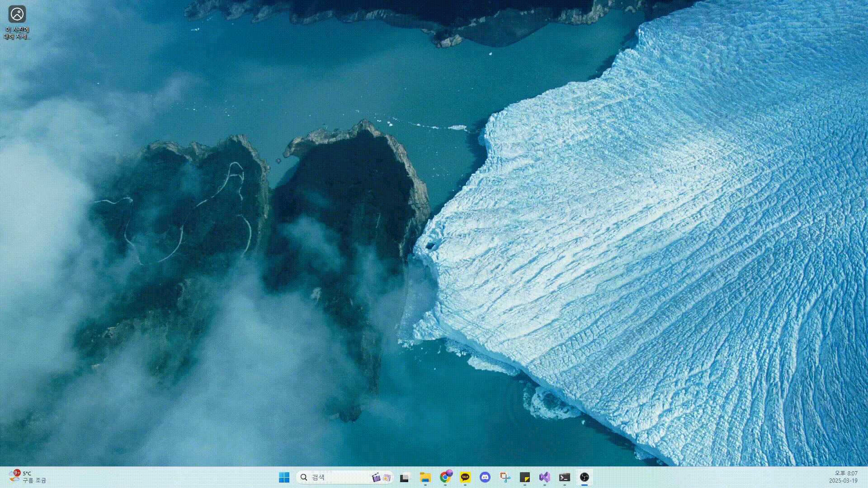Image resolution: width=868 pixels, height=488 pixels.
Task: Click the date 2025-03-19 in tray
Action: (x=843, y=481)
